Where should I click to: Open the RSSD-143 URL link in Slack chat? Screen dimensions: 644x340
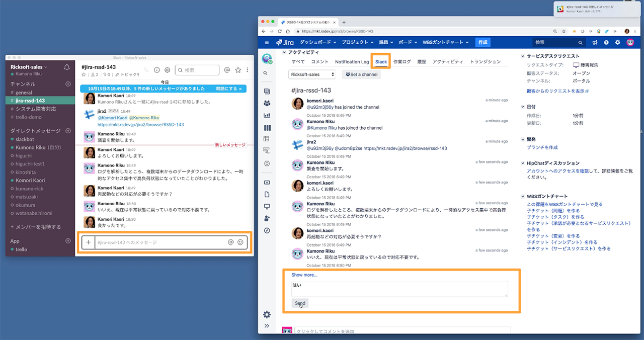click(x=140, y=124)
